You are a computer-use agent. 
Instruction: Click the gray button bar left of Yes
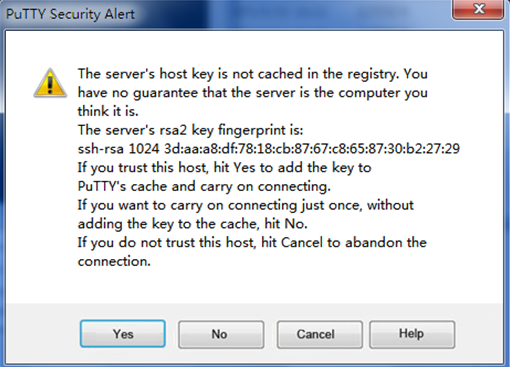(x=43, y=333)
